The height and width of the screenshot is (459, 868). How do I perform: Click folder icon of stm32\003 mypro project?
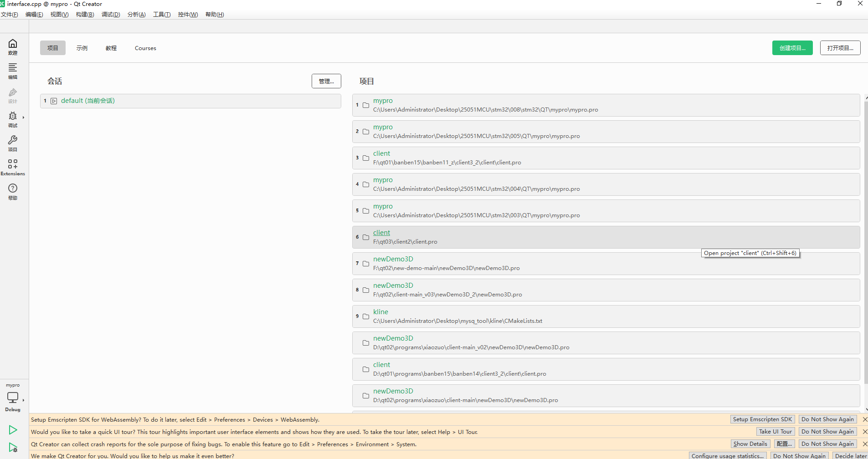click(x=366, y=211)
